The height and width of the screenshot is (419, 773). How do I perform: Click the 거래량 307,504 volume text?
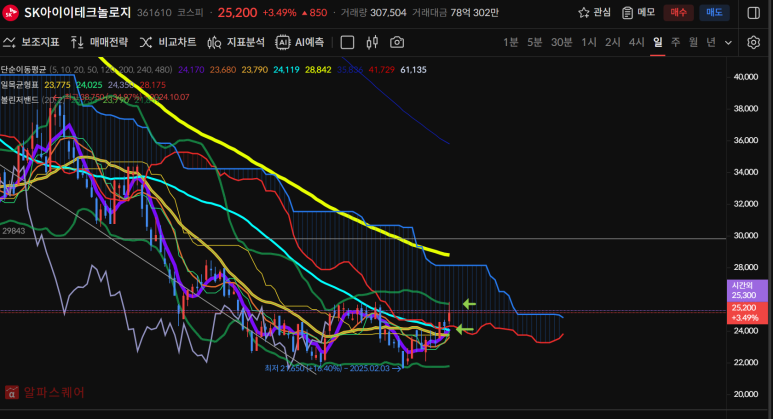374,13
